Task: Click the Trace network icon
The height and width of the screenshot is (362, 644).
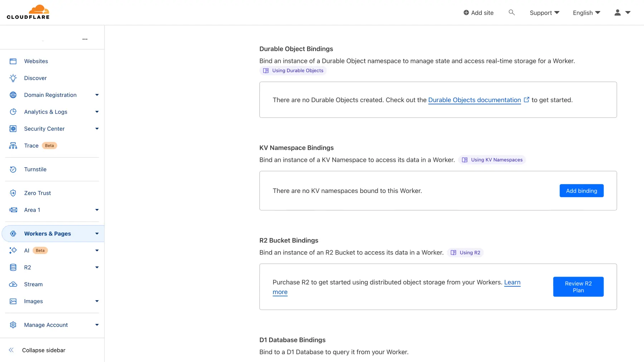Action: (13, 145)
